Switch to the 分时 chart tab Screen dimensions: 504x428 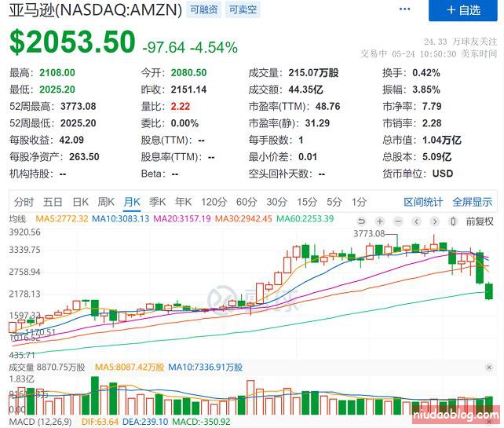pos(24,202)
